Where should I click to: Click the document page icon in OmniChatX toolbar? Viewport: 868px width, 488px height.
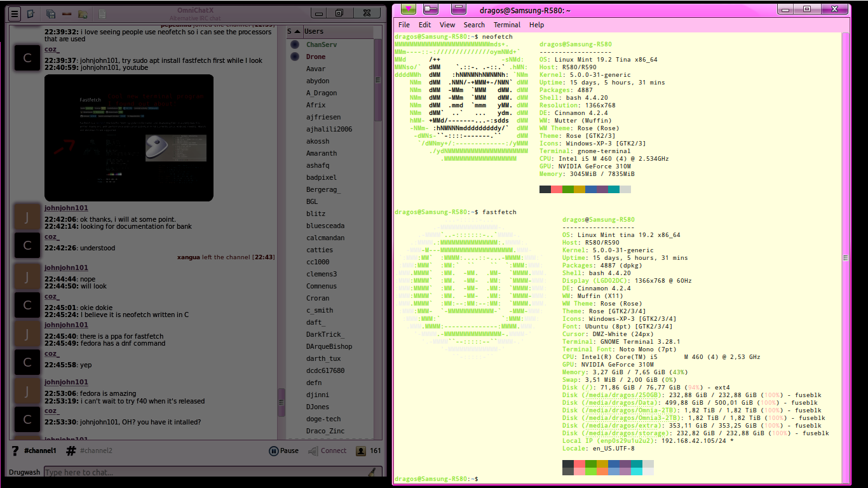102,13
